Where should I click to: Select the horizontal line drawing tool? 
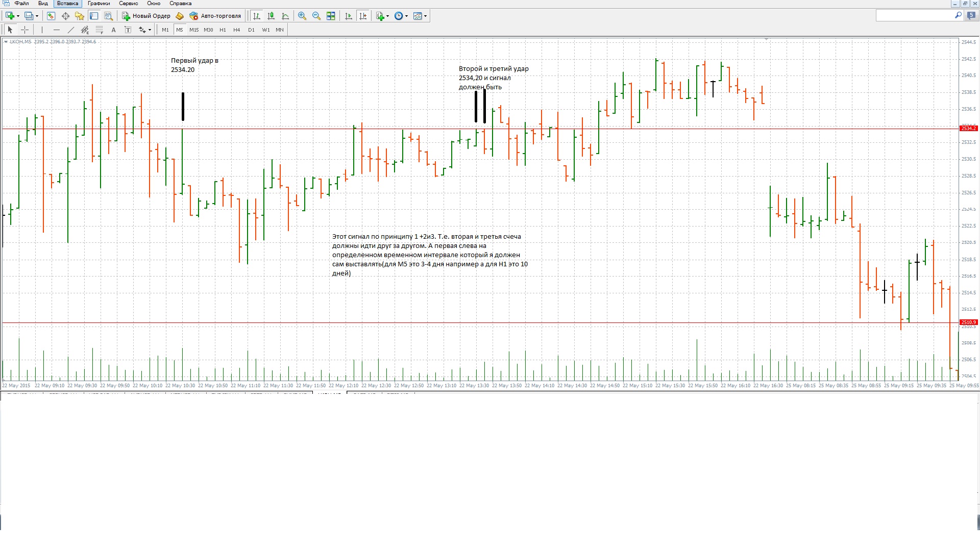pyautogui.click(x=57, y=30)
